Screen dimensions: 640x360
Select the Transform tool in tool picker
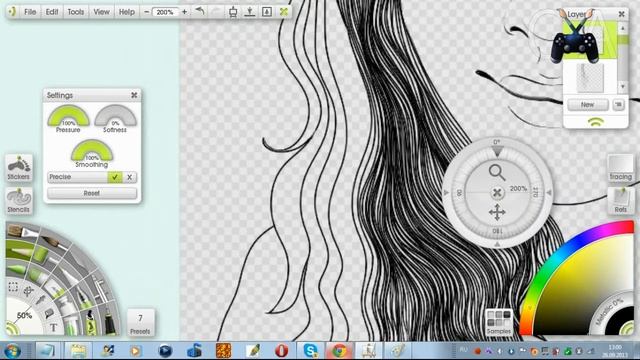coord(28,291)
